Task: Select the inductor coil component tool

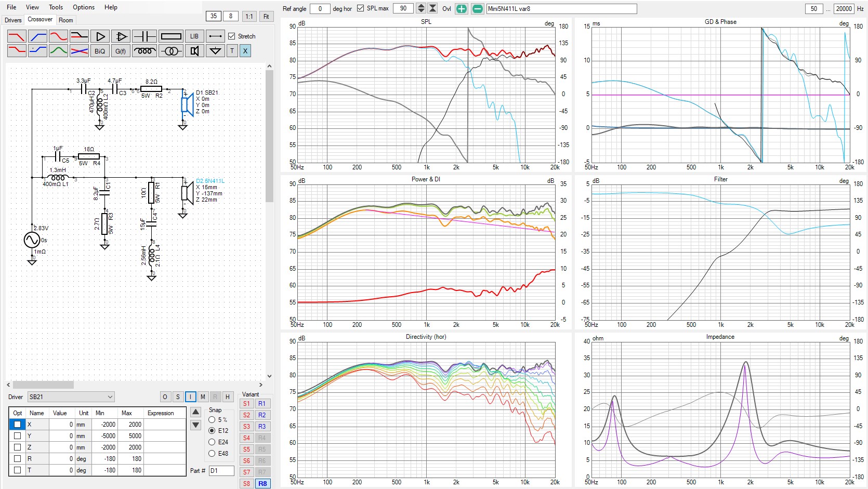Action: click(x=144, y=51)
